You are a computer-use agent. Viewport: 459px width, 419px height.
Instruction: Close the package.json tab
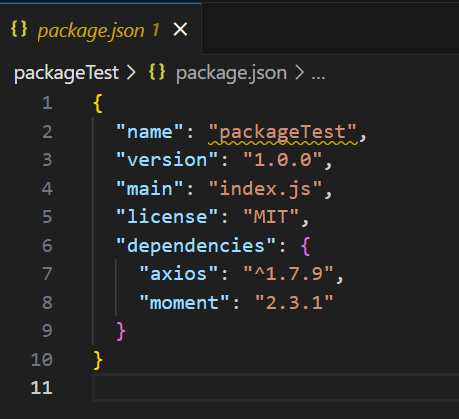[180, 30]
